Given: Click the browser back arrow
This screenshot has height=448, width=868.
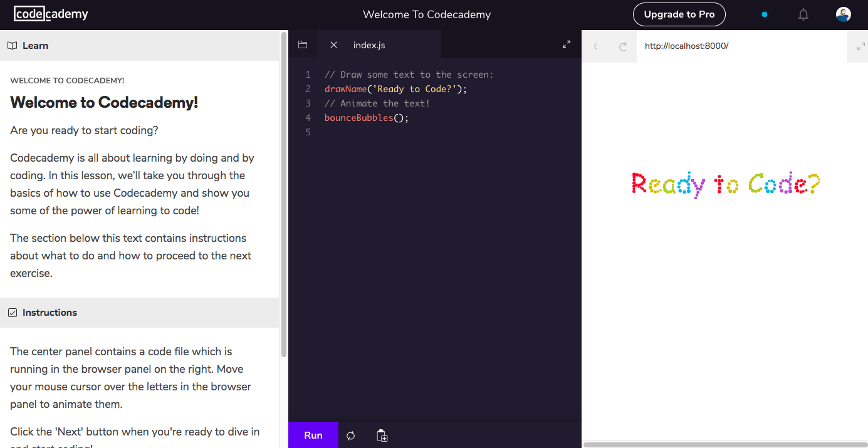Looking at the screenshot, I should 595,46.
